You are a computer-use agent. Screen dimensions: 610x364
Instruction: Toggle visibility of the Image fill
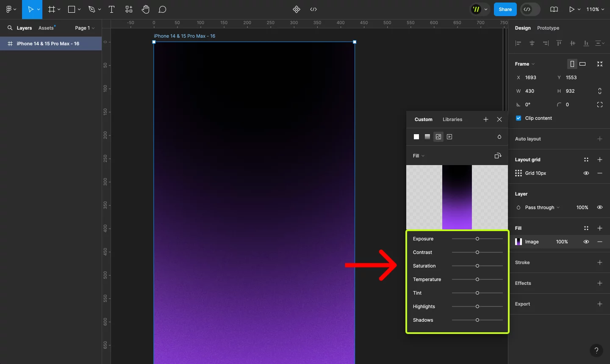(586, 242)
